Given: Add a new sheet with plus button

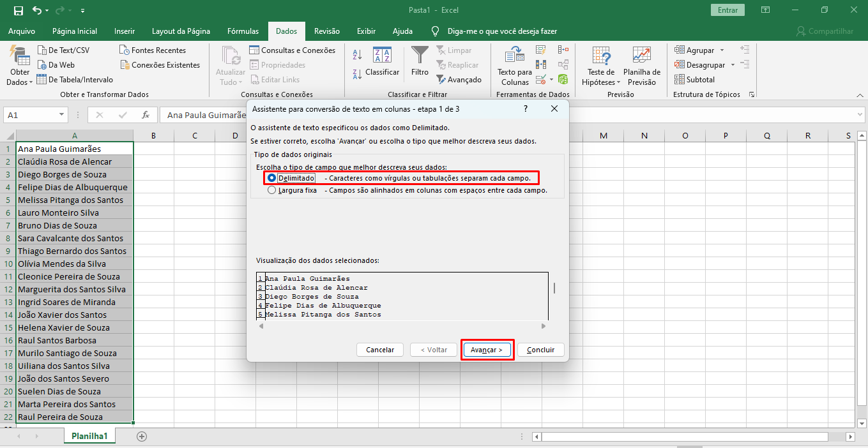Looking at the screenshot, I should (x=142, y=437).
